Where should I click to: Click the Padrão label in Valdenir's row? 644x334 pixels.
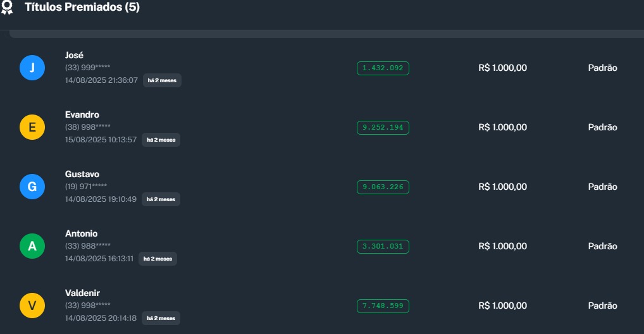(602, 306)
